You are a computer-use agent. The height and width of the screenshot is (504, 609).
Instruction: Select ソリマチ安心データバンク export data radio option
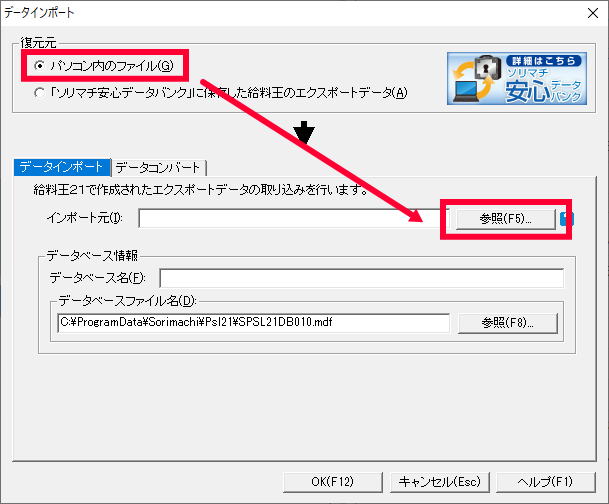(39, 94)
